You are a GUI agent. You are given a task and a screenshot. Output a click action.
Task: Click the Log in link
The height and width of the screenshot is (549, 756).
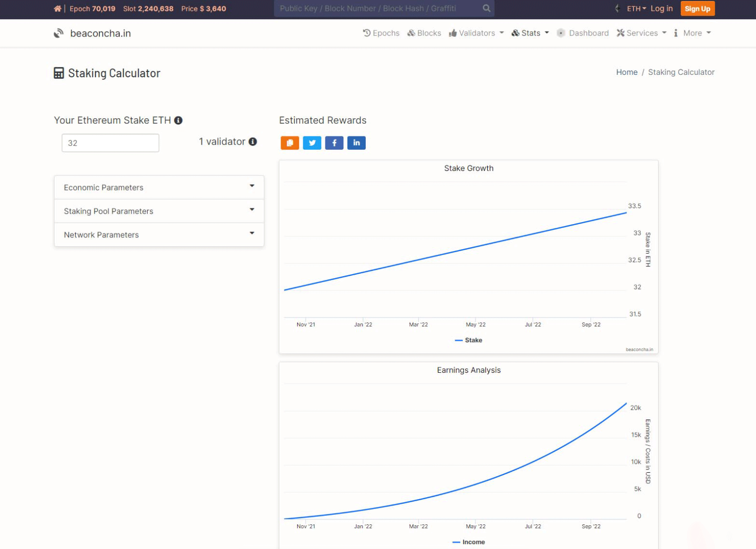661,8
